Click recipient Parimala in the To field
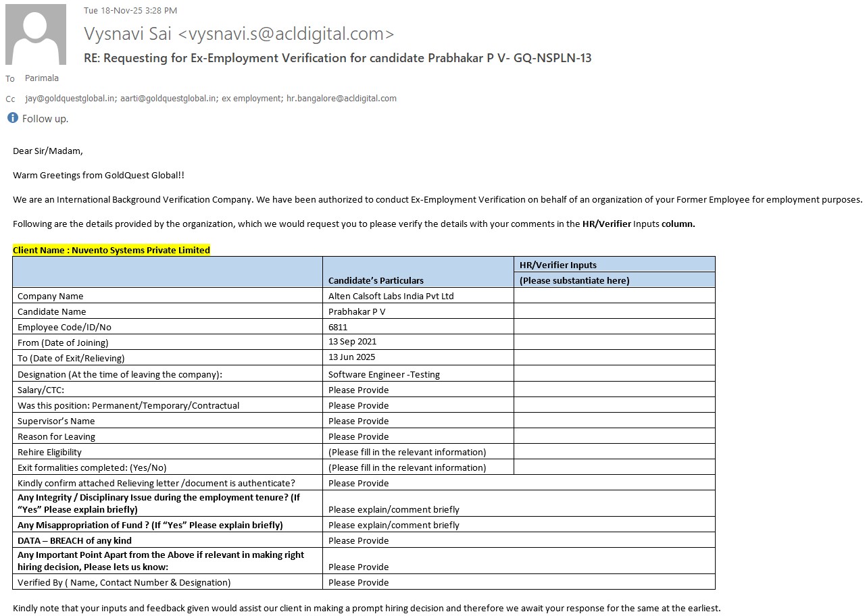 pyautogui.click(x=42, y=78)
